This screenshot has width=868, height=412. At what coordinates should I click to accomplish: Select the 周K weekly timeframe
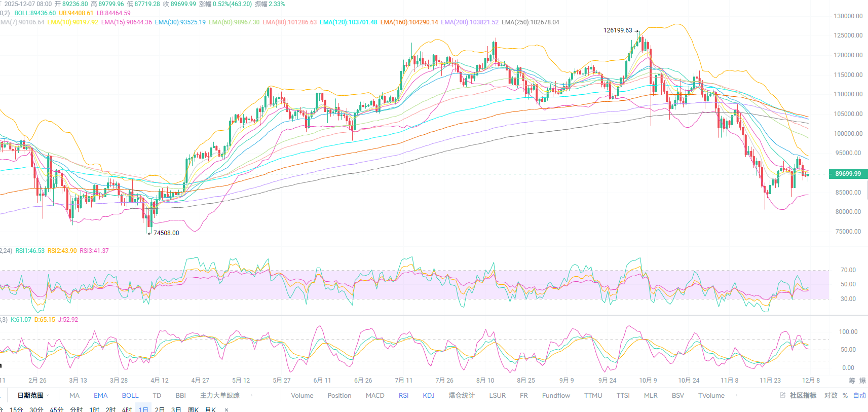(x=193, y=409)
